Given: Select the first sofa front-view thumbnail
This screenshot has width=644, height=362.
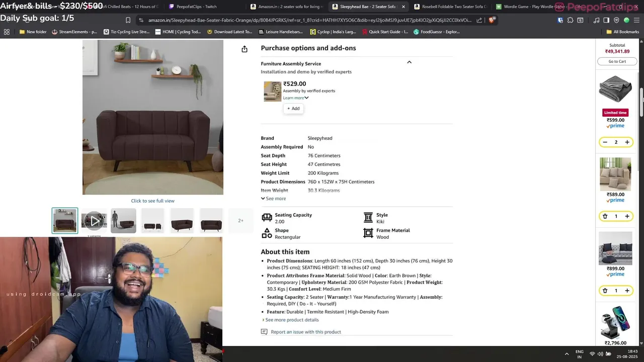Looking at the screenshot, I should (x=65, y=221).
